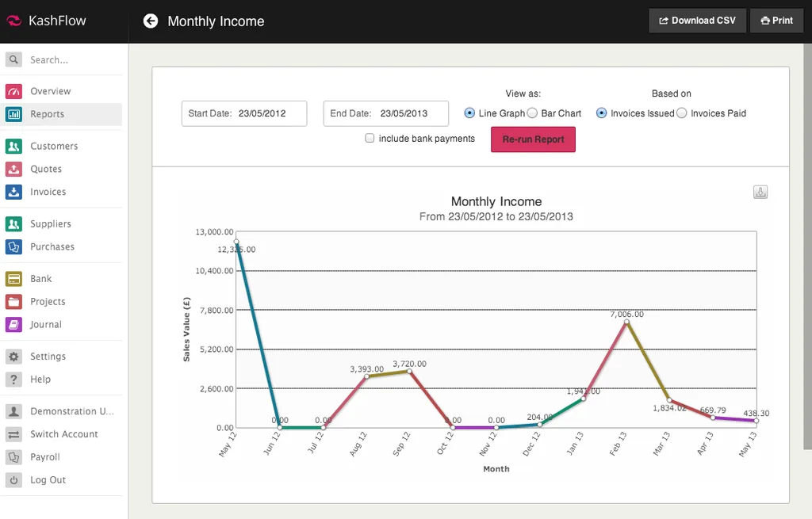The width and height of the screenshot is (812, 519).
Task: Select the Line Graph radio option
Action: pos(469,113)
